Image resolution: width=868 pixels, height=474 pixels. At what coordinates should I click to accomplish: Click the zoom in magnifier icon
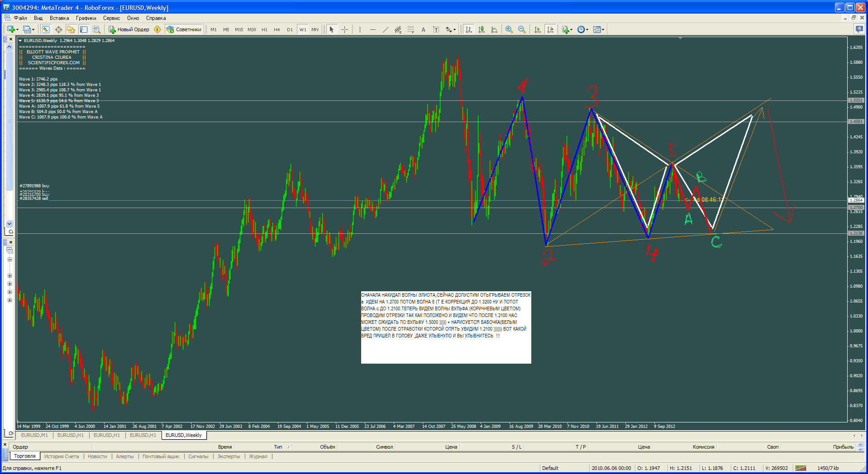point(509,29)
